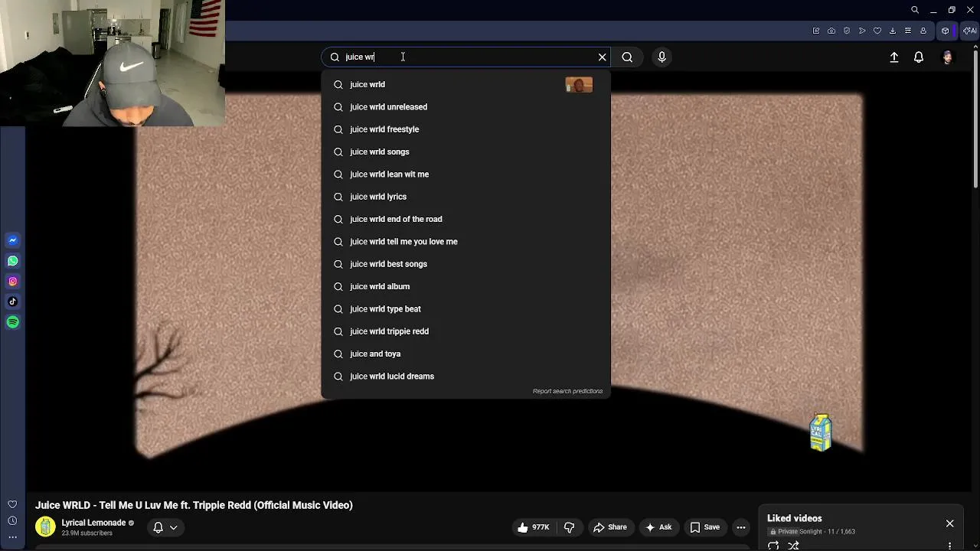Viewport: 980px width, 551px height.
Task: Choose 'juice wrld best songs' suggestion
Action: 465,264
